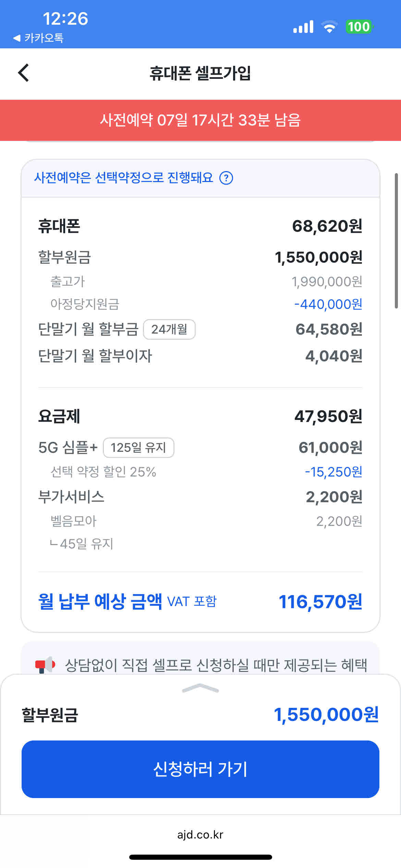The width and height of the screenshot is (401, 868).
Task: Select the 24개월 installment period badge
Action: click(169, 329)
